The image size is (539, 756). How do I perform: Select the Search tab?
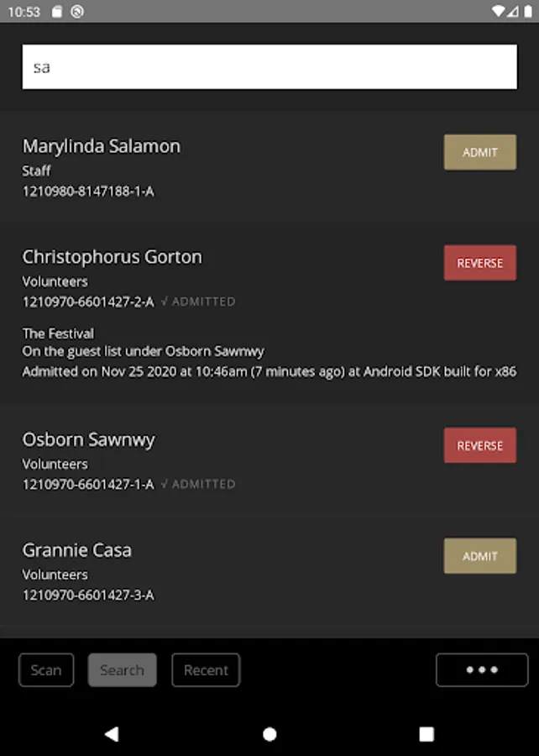pos(122,669)
